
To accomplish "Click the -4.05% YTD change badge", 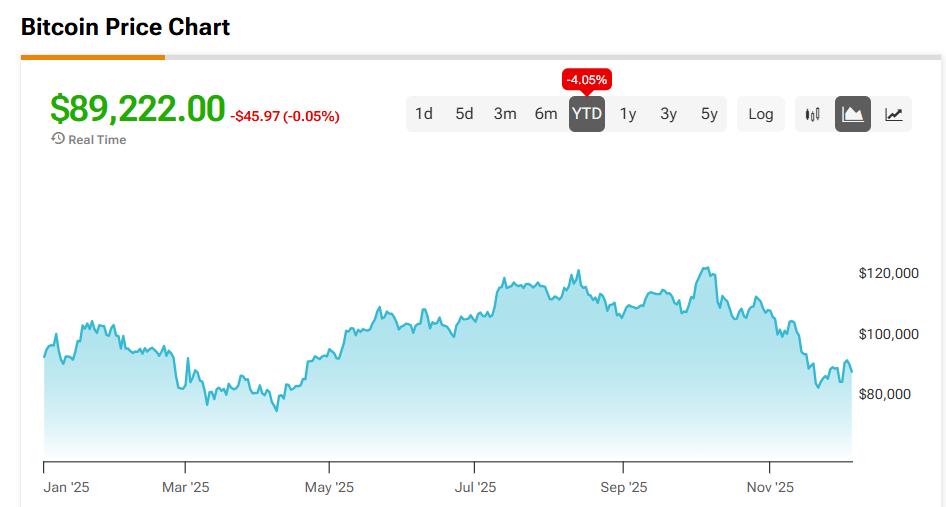I will [587, 79].
